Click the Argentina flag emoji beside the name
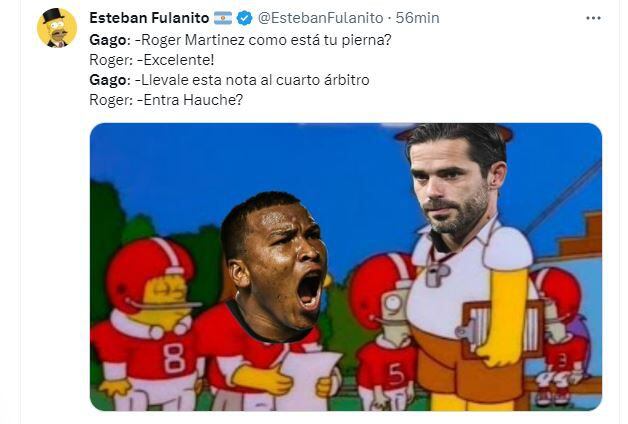This screenshot has height=424, width=628. click(223, 18)
